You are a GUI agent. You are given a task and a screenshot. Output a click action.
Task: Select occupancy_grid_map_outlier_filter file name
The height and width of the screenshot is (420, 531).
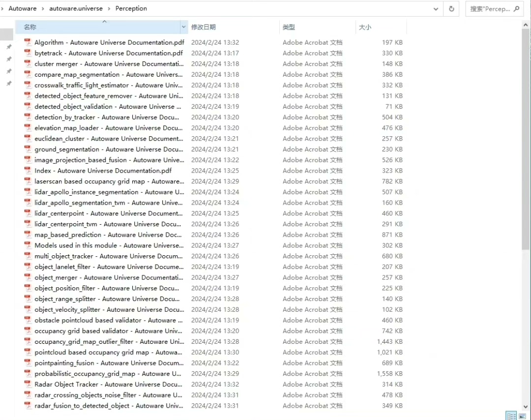point(109,341)
